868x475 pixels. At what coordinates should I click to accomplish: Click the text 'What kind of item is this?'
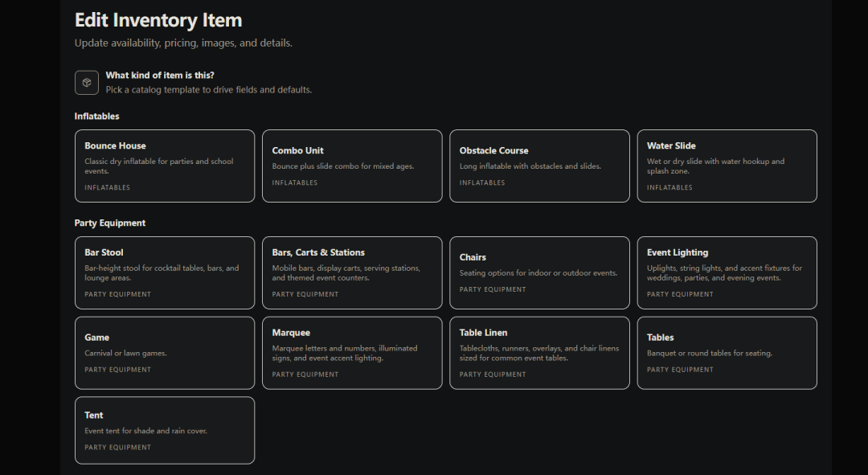pos(160,76)
